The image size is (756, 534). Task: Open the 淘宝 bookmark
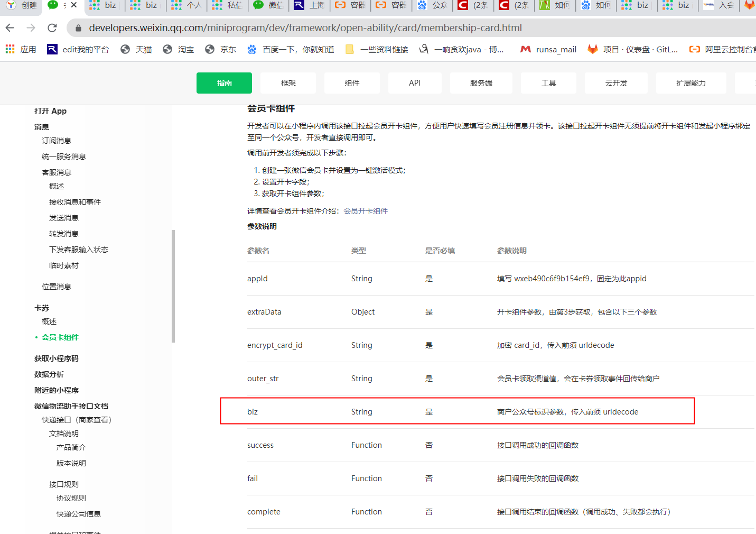(x=179, y=49)
